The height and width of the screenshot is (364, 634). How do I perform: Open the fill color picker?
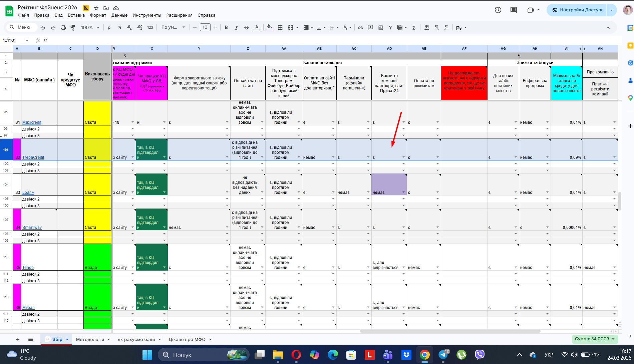tap(270, 28)
